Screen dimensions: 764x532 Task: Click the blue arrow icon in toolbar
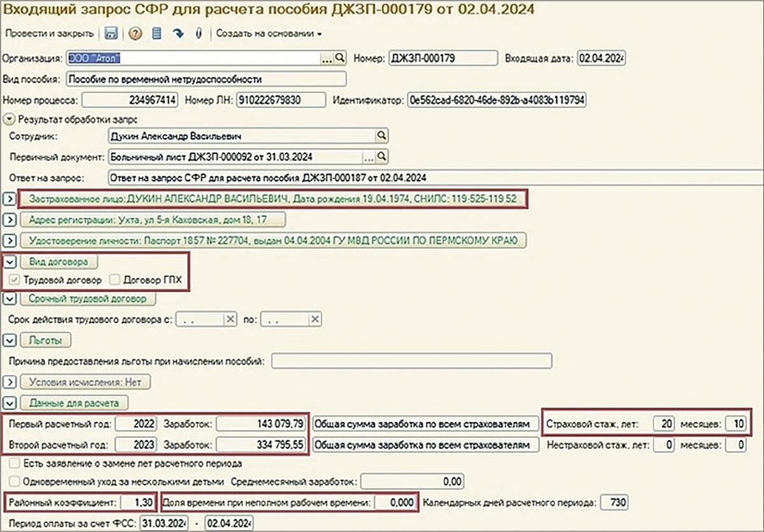pos(178,33)
